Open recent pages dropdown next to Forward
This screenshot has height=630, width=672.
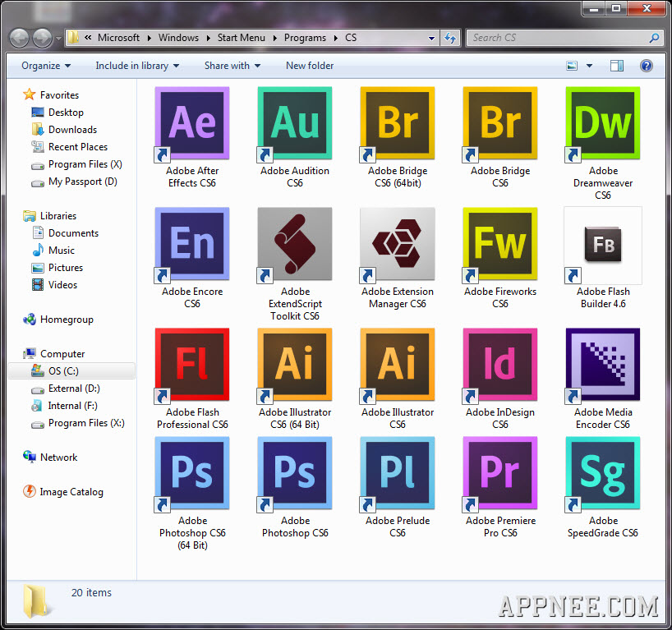58,38
